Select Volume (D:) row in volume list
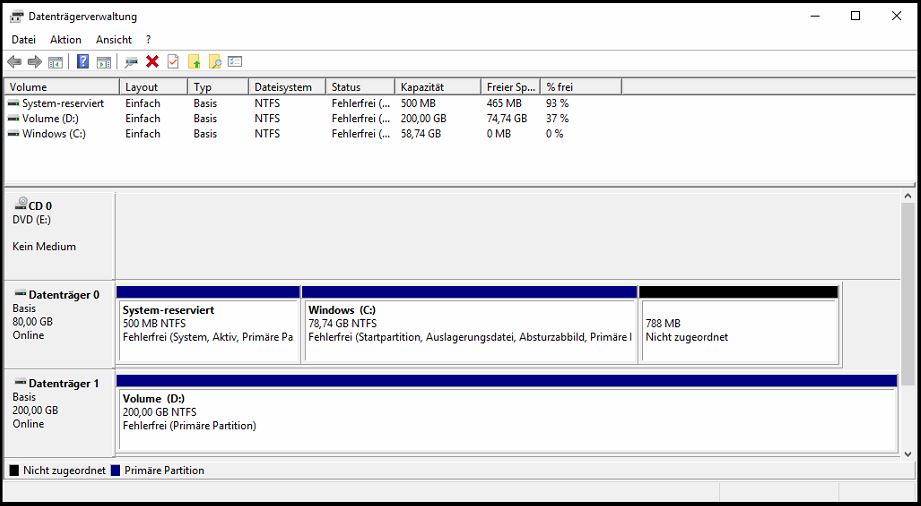 tap(50, 118)
